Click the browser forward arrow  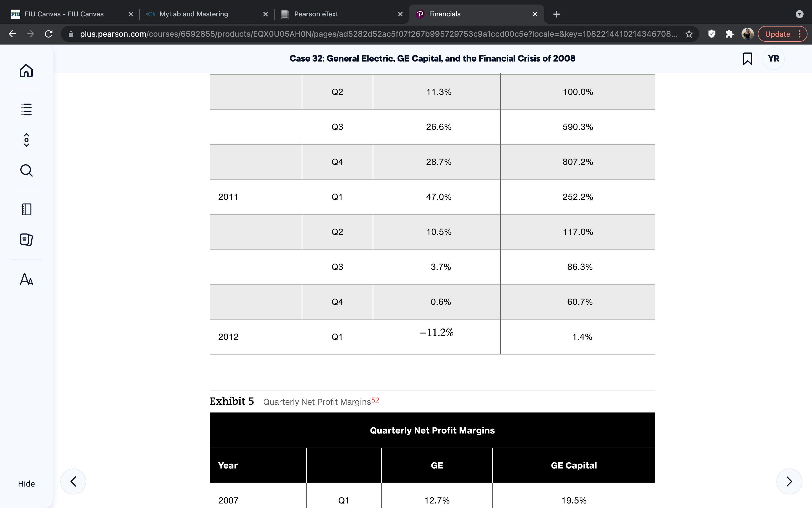click(x=30, y=34)
